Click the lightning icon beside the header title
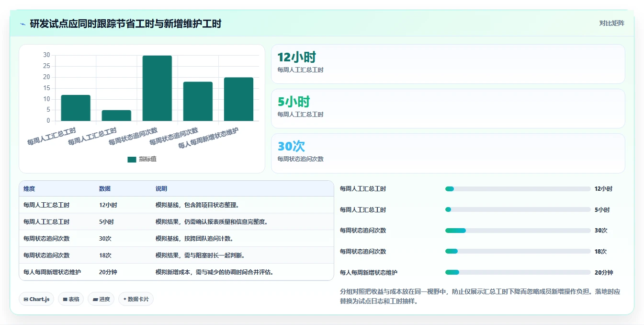The width and height of the screenshot is (644, 325). click(x=23, y=23)
